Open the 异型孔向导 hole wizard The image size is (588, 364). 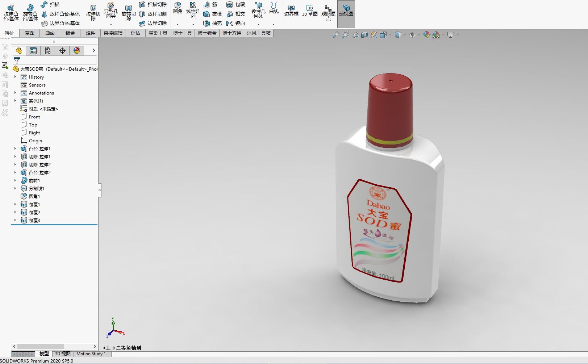point(111,11)
